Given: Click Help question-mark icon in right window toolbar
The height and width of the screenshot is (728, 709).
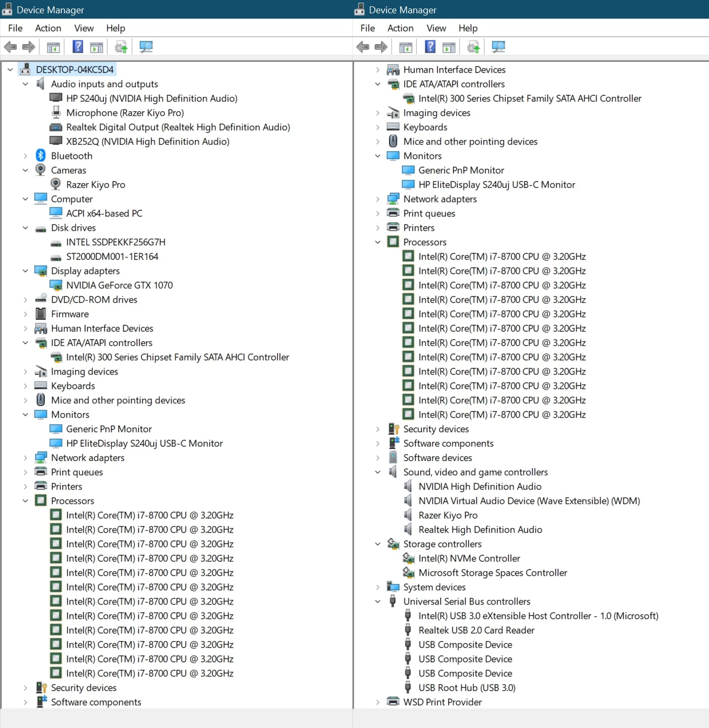Looking at the screenshot, I should [430, 47].
